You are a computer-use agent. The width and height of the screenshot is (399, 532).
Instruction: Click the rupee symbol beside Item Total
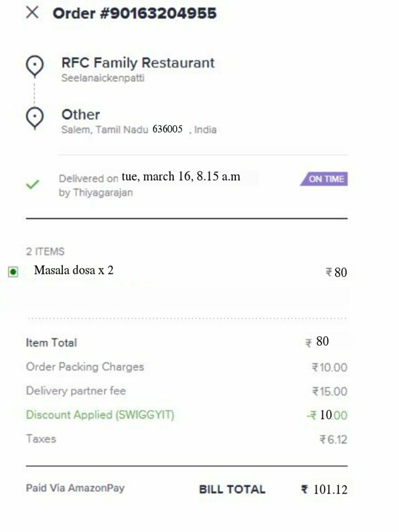point(309,343)
